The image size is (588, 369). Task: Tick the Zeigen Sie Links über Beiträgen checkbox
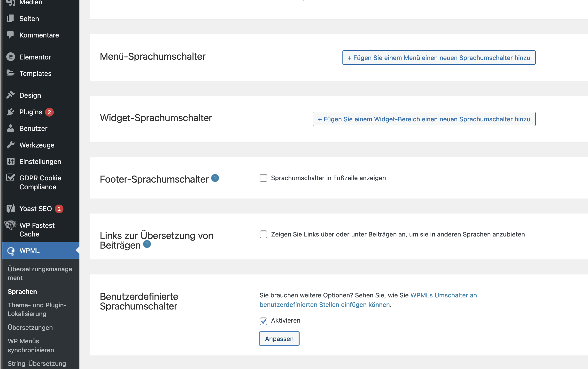(263, 234)
